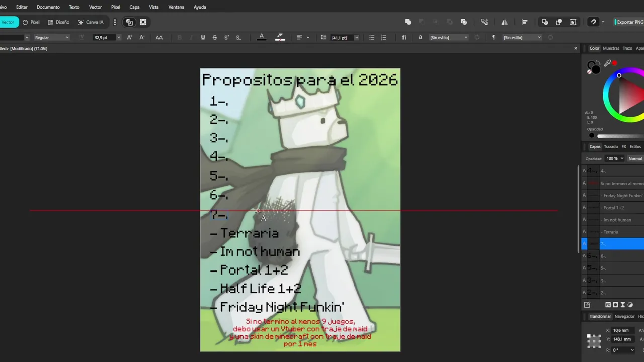Open the leading 41,1 pt dropdown
Screen dimensions: 644x362
pos(356,38)
